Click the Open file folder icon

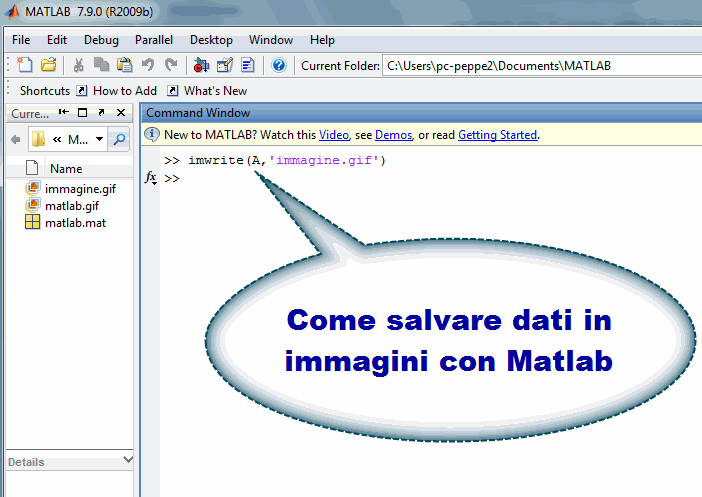(x=48, y=65)
